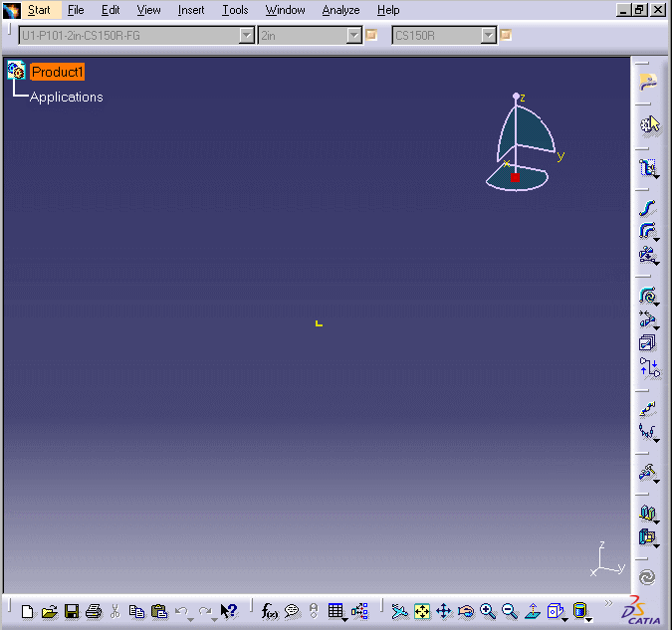Click the Zoom Out magnifier icon
Screen dimensions: 672x630
[510, 611]
